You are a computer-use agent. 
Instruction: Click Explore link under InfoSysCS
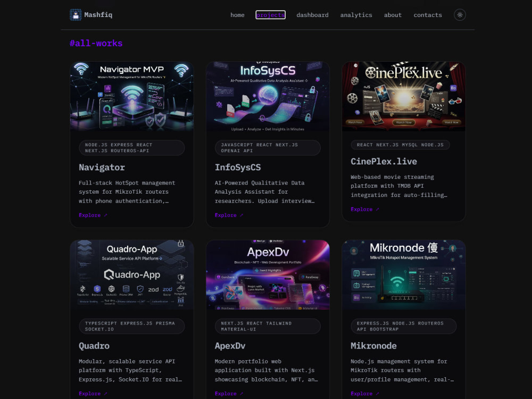click(x=229, y=215)
